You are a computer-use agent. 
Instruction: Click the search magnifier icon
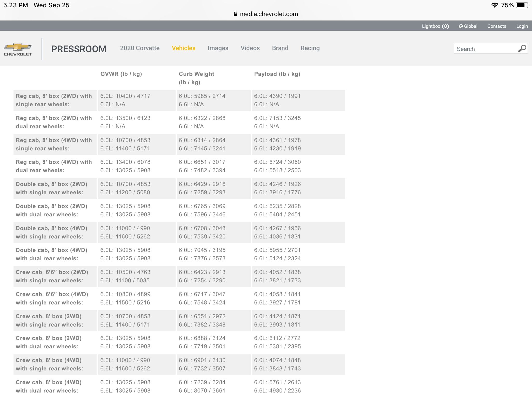click(x=522, y=49)
